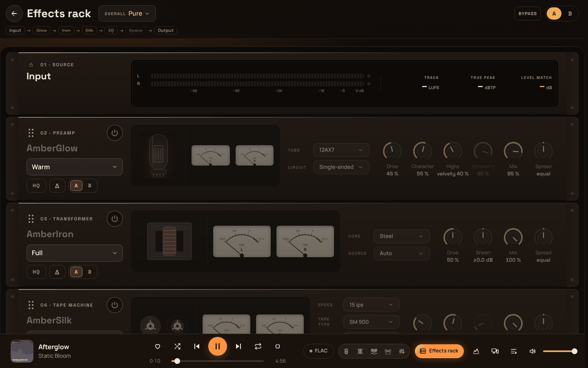Open the spectrum analyzer icon
Viewport: 588px width, 368px height.
pyautogui.click(x=476, y=351)
